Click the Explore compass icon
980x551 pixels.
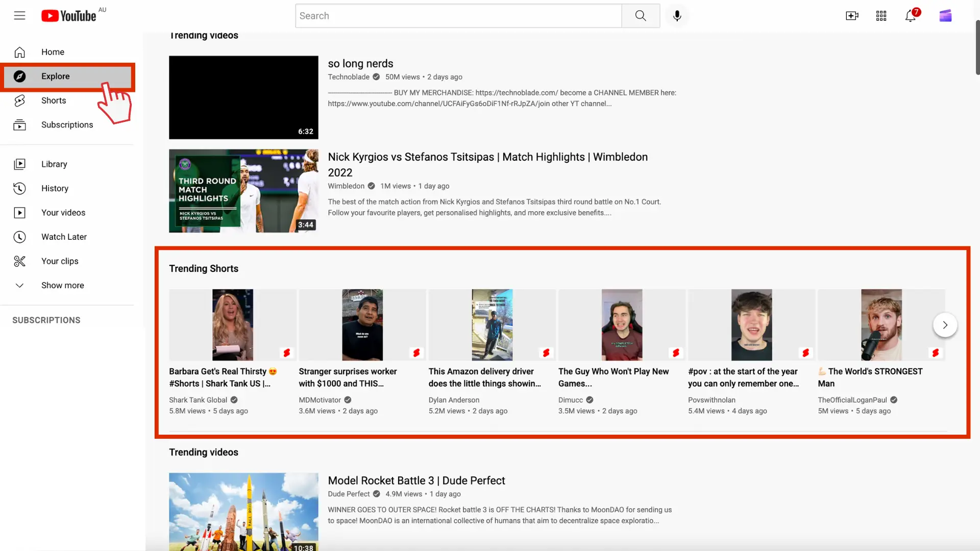19,77
